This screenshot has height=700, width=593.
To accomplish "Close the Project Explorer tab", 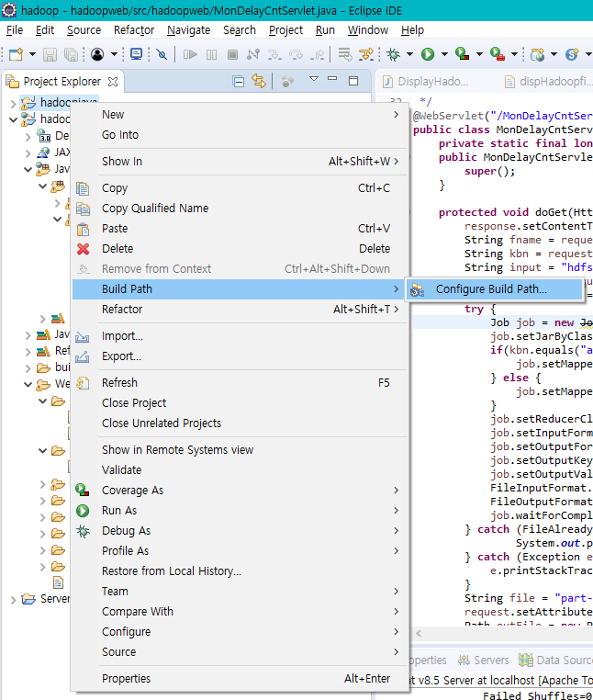I will point(113,82).
